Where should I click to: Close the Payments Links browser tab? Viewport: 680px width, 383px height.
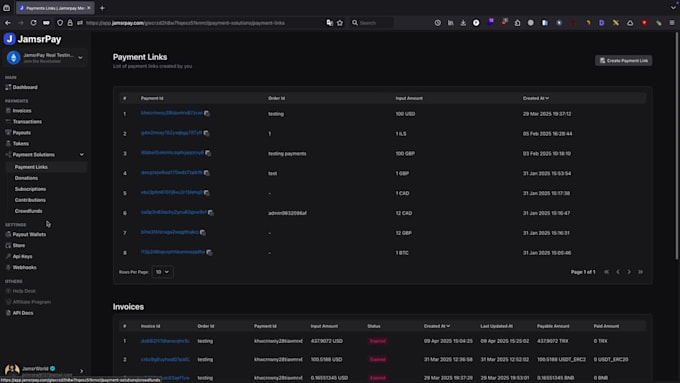89,8
